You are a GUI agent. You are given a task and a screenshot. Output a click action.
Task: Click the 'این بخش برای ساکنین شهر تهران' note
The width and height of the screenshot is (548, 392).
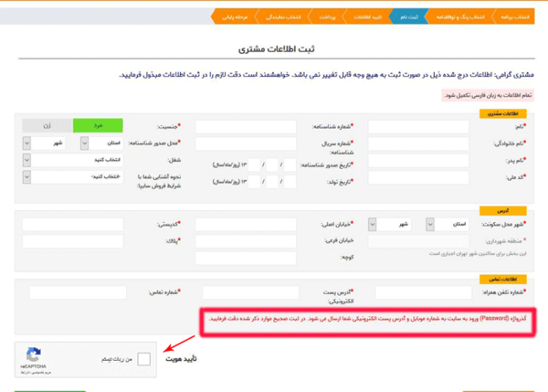click(x=478, y=253)
